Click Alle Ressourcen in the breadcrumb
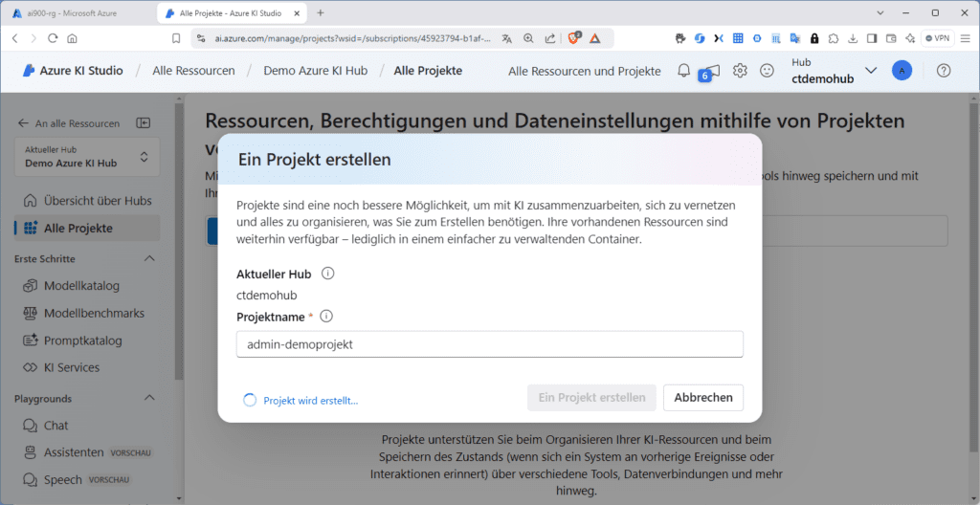This screenshot has width=980, height=505. [x=193, y=71]
